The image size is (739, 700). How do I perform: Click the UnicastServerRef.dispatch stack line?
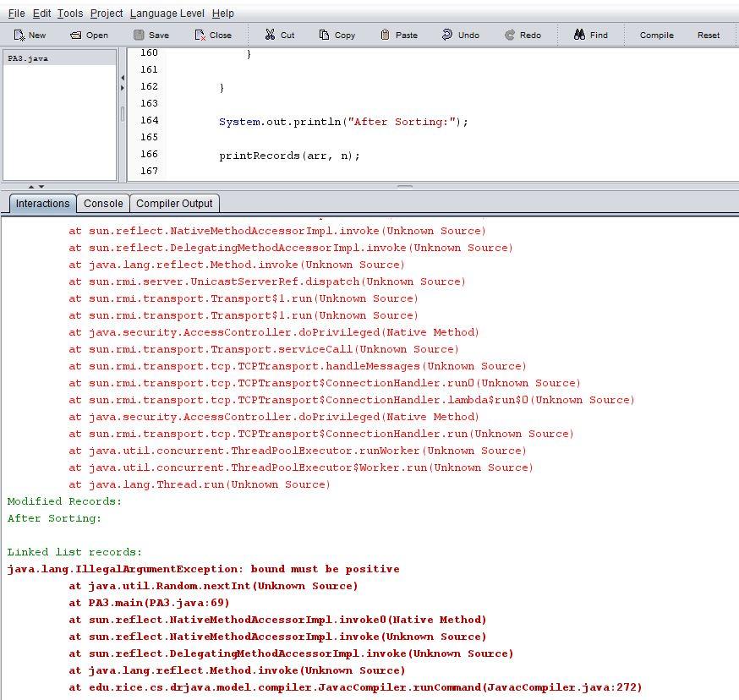coord(267,282)
